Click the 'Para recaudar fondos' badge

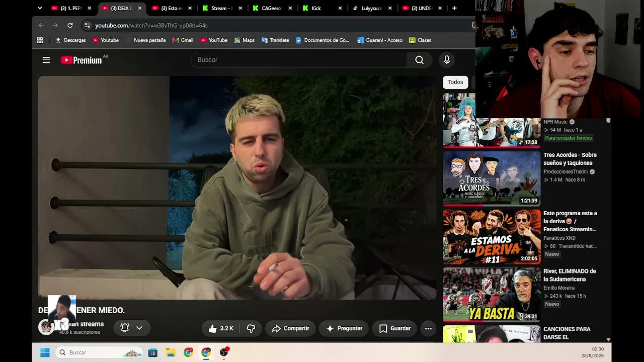pos(569,138)
